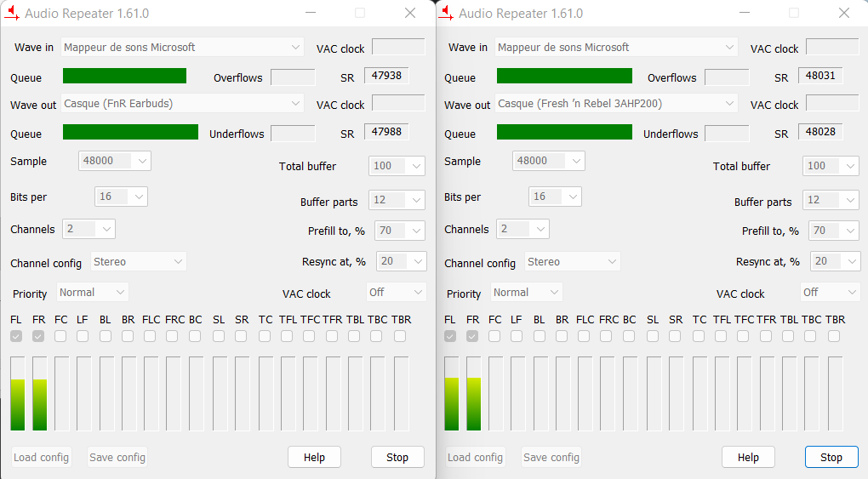Open the Wave out dropdown showing Casque (FnR Earbuds)
Image resolution: width=868 pixels, height=479 pixels.
pyautogui.click(x=182, y=104)
